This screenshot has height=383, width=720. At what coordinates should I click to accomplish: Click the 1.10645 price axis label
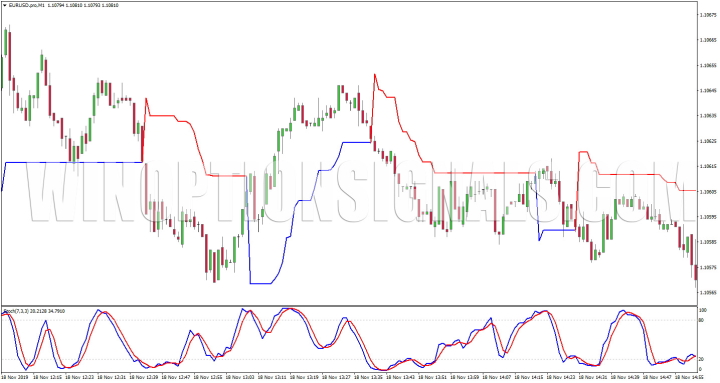707,90
